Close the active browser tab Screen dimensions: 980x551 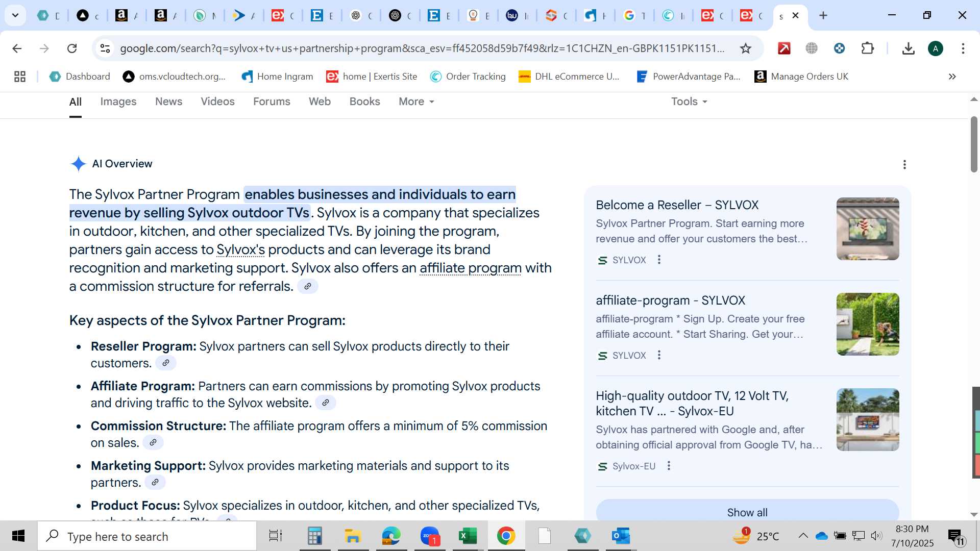pyautogui.click(x=795, y=16)
